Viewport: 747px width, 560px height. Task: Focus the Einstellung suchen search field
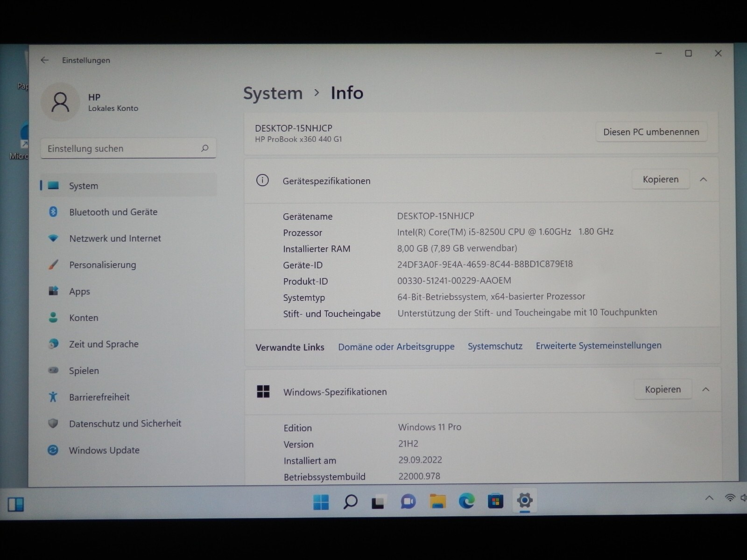click(128, 148)
